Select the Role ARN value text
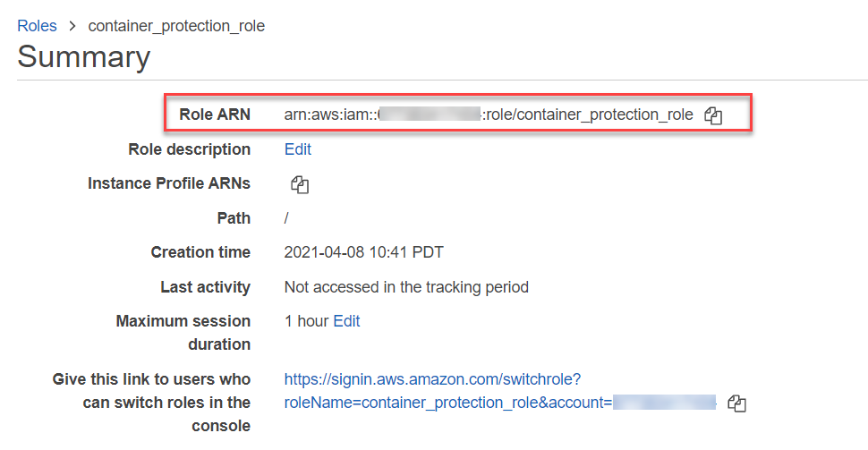This screenshot has width=868, height=450. pos(488,115)
